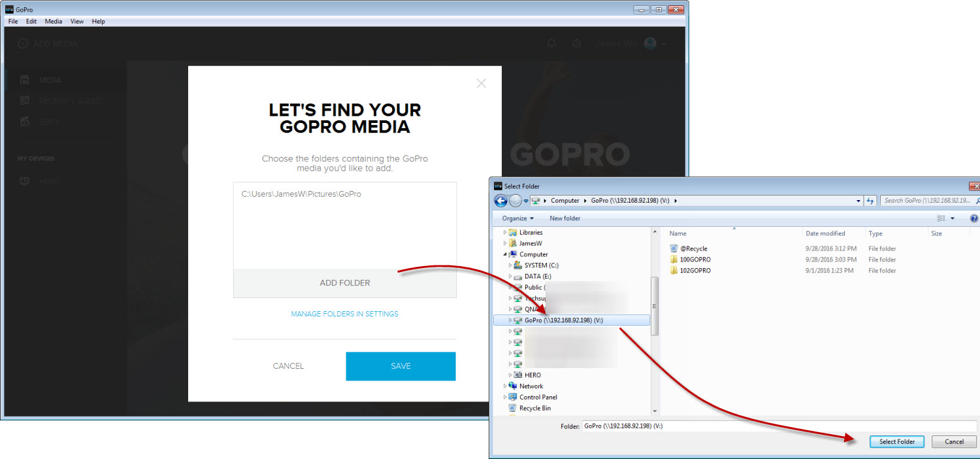Viewport: 980px width, 459px height.
Task: Sort files by Date modified column
Action: click(825, 233)
